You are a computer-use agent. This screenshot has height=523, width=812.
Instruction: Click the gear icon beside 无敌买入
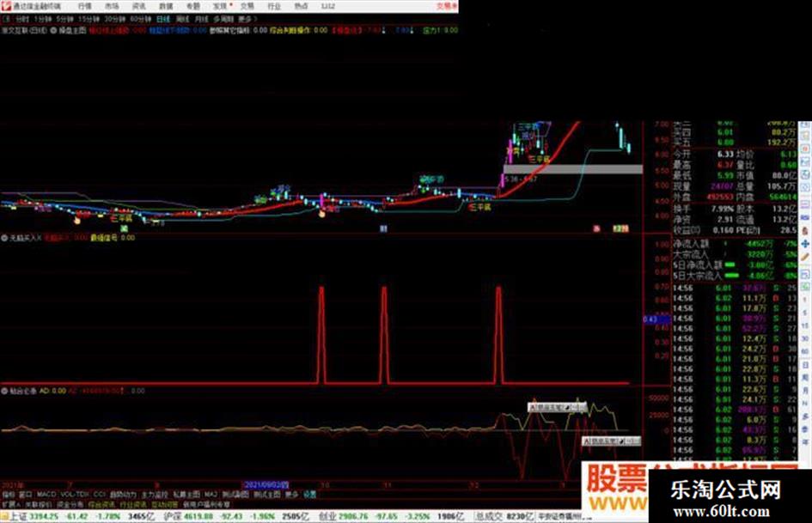click(4, 238)
